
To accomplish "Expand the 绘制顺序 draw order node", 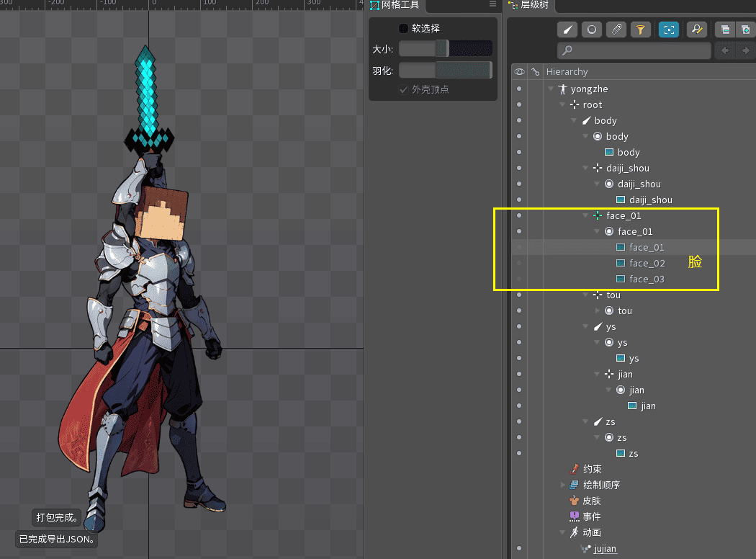I will 563,485.
